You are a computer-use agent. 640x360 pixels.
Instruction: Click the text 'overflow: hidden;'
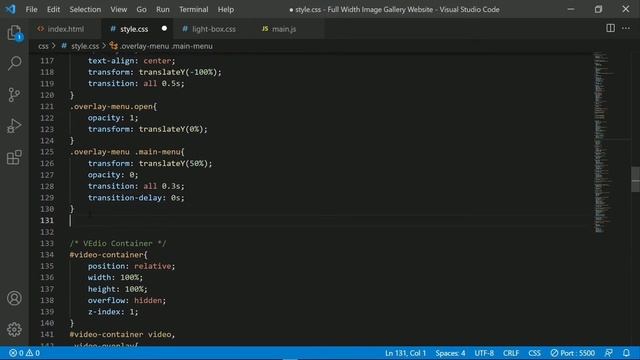click(x=127, y=300)
